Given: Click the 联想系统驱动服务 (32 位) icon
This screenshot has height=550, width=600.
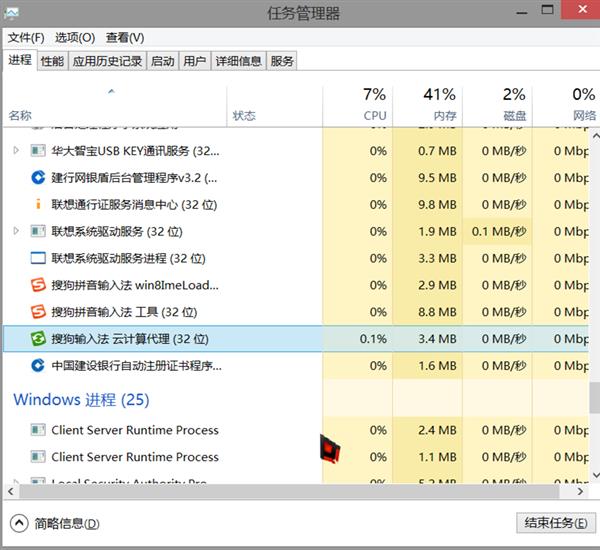Looking at the screenshot, I should [x=38, y=231].
